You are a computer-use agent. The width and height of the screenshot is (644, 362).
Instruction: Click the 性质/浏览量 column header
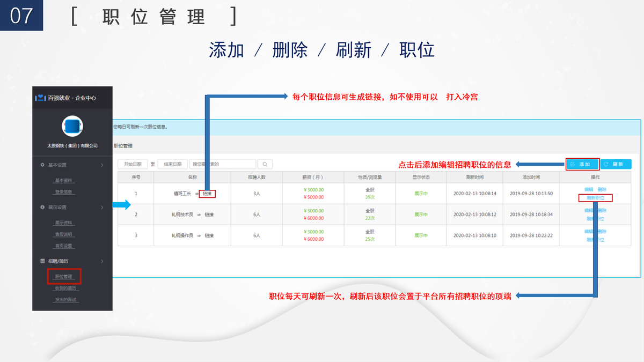click(370, 177)
